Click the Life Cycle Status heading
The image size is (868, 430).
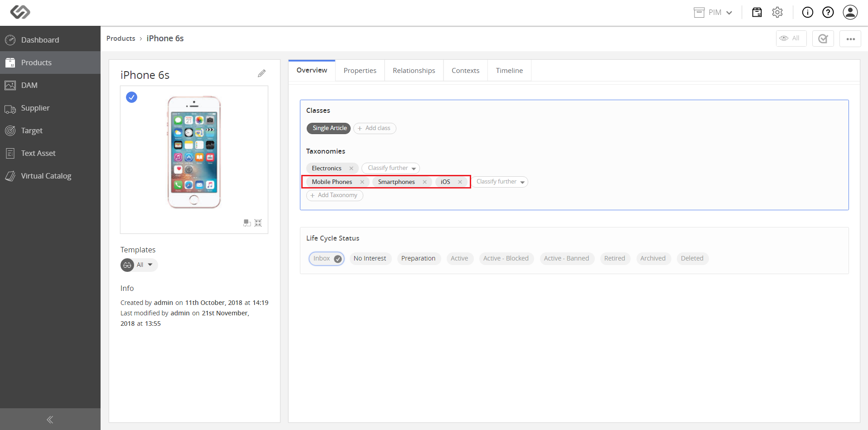point(333,238)
